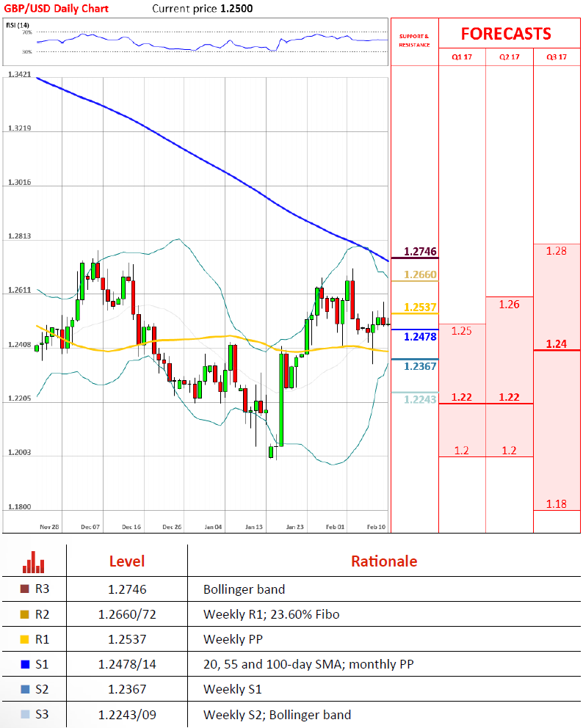Click the 1.2478 support level label
The width and height of the screenshot is (583, 728).
point(421,337)
